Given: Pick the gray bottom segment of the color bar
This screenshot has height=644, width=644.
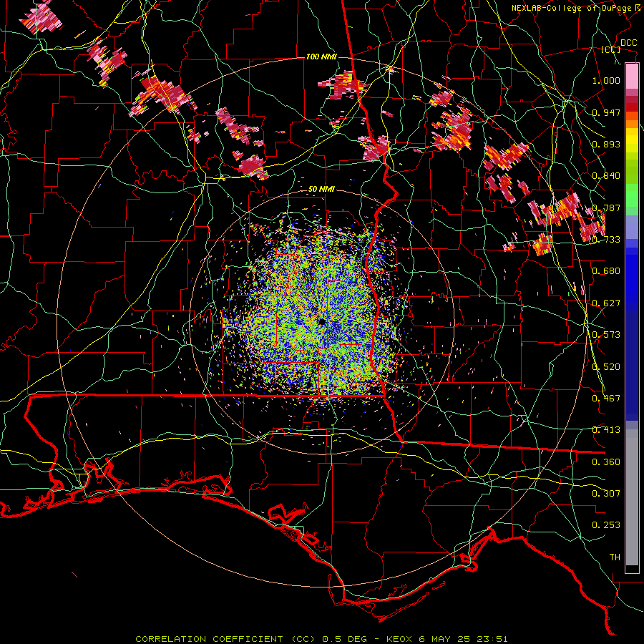Looking at the screenshot, I should (x=632, y=497).
